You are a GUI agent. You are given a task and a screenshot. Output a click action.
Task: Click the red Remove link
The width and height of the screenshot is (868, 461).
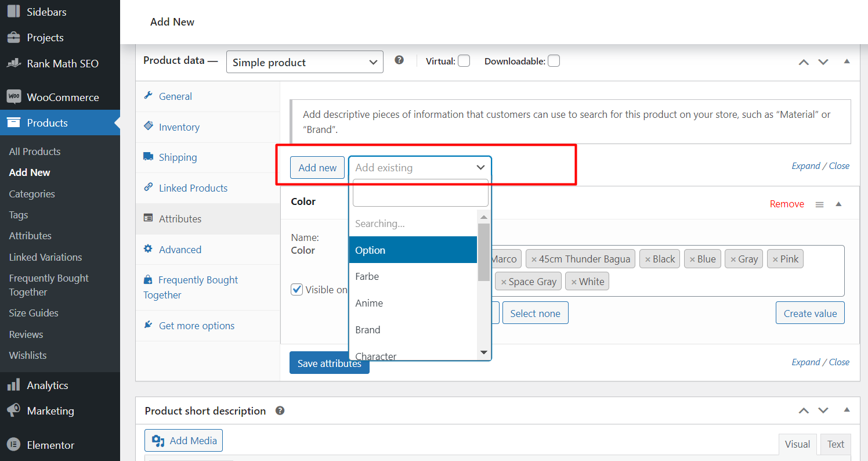(787, 204)
